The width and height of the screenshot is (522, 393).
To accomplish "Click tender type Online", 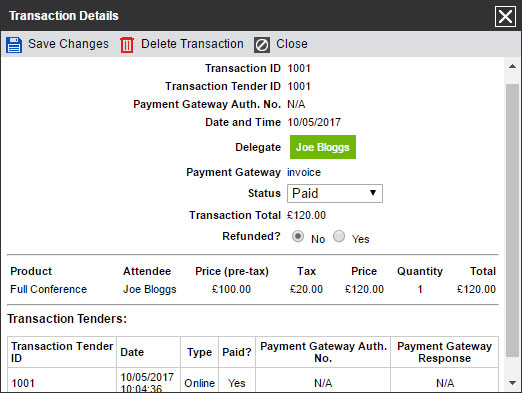I will pyautogui.click(x=199, y=383).
